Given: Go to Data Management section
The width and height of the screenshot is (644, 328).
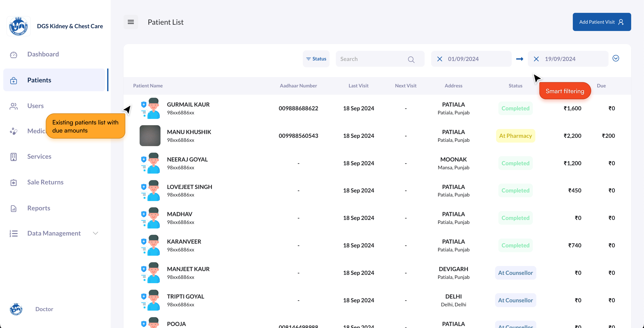Looking at the screenshot, I should [54, 233].
